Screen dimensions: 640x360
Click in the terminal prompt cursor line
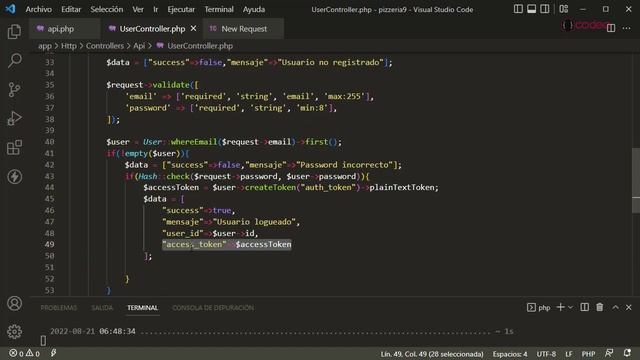[43, 340]
